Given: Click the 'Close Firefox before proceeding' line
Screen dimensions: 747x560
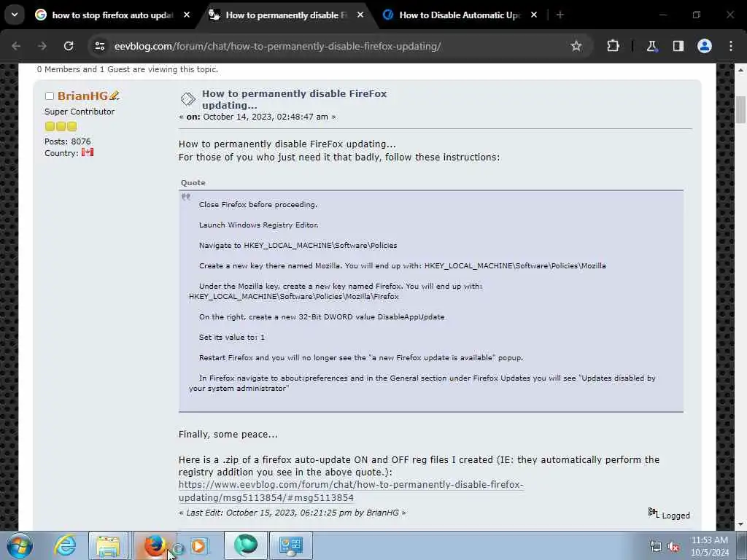Looking at the screenshot, I should pyautogui.click(x=258, y=204).
